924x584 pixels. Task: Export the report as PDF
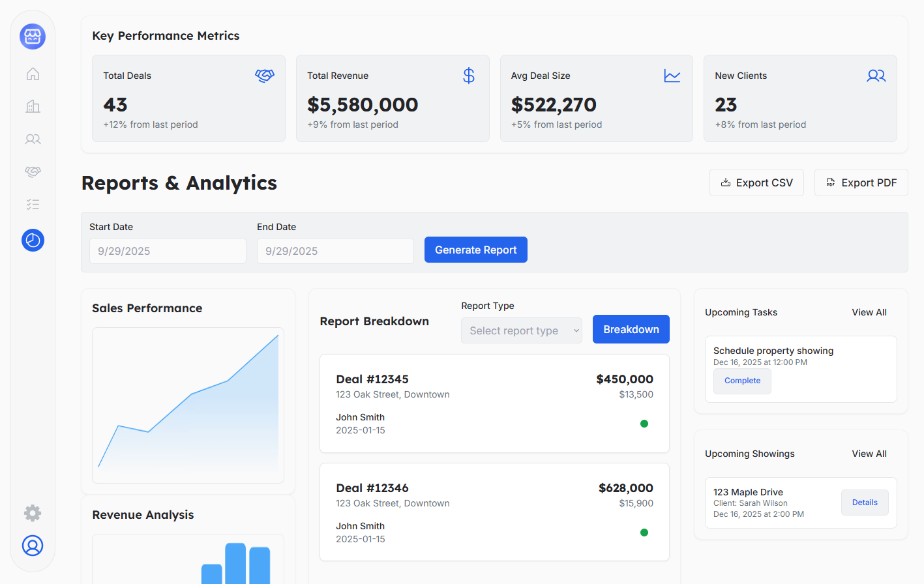pos(861,182)
